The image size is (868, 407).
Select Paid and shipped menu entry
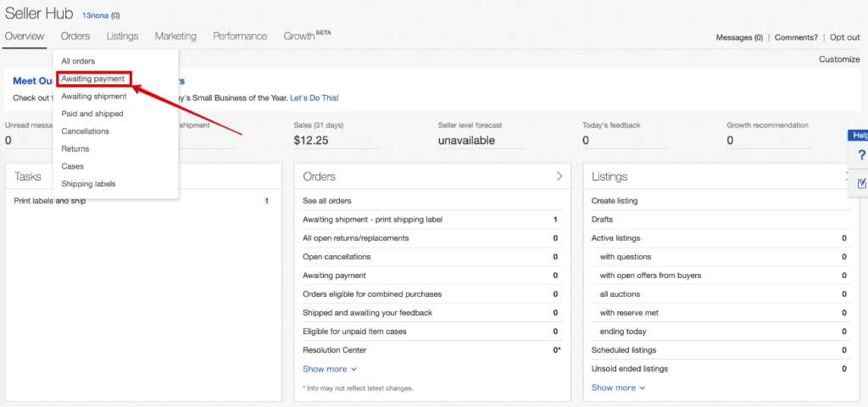pyautogui.click(x=92, y=114)
